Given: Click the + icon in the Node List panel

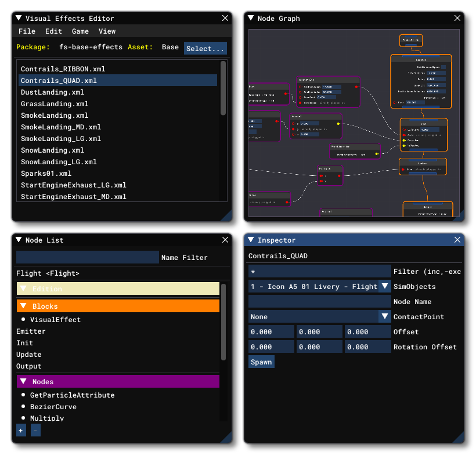Looking at the screenshot, I should click(21, 430).
